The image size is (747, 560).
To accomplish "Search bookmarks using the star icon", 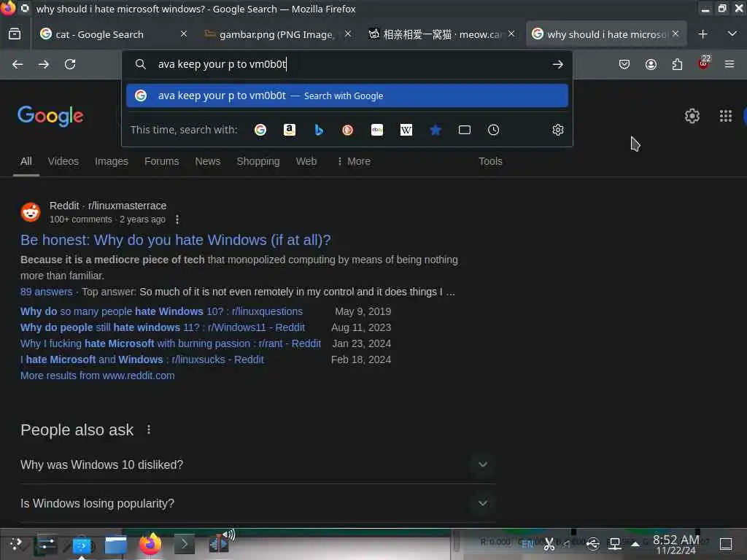I will coord(436,130).
